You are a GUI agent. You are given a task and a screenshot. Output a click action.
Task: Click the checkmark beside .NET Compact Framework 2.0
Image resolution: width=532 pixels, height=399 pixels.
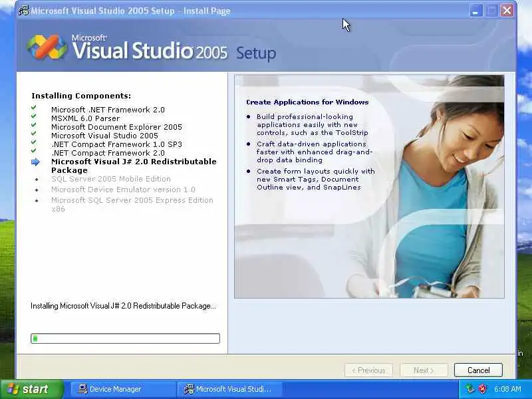point(34,151)
